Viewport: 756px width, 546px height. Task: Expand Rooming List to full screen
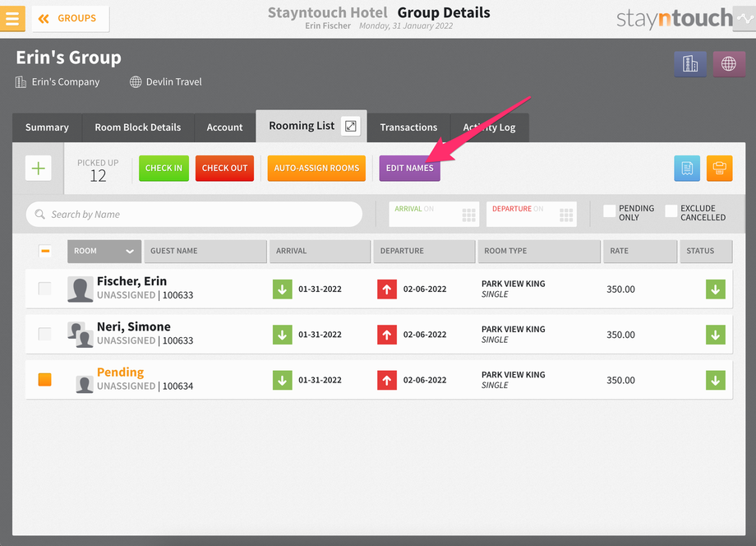[x=351, y=127]
